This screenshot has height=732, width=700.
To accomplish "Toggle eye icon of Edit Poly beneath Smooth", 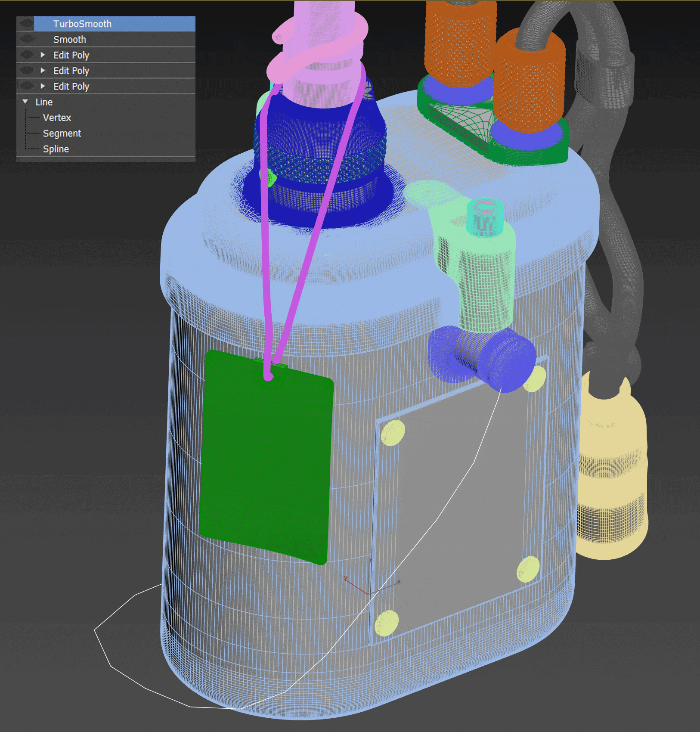I will click(x=26, y=55).
